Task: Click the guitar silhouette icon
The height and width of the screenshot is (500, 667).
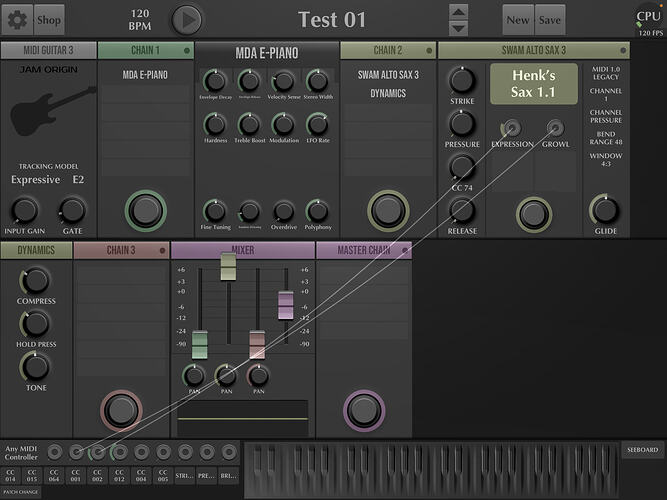Action: coord(51,111)
